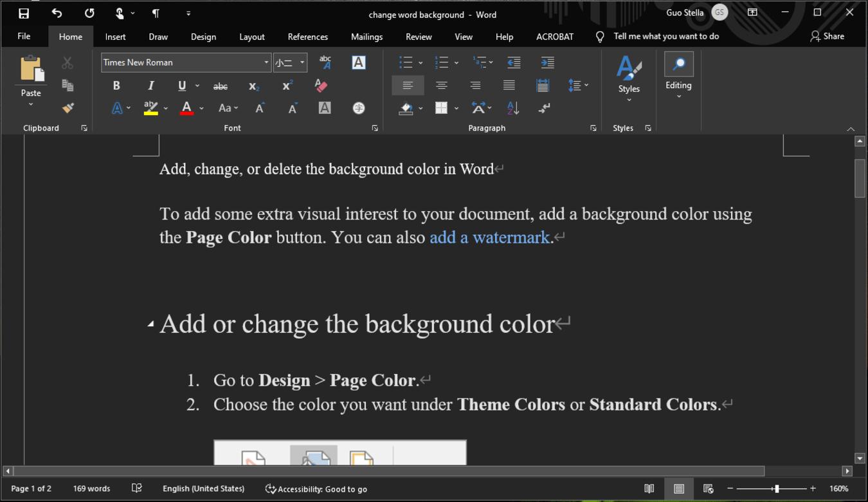The height and width of the screenshot is (502, 868).
Task: Apply superscript formatting
Action: (x=287, y=86)
